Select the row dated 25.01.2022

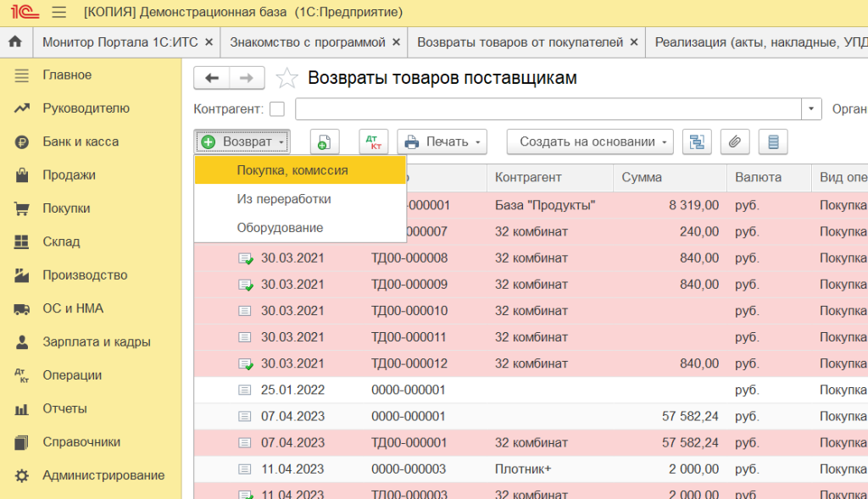pyautogui.click(x=531, y=390)
